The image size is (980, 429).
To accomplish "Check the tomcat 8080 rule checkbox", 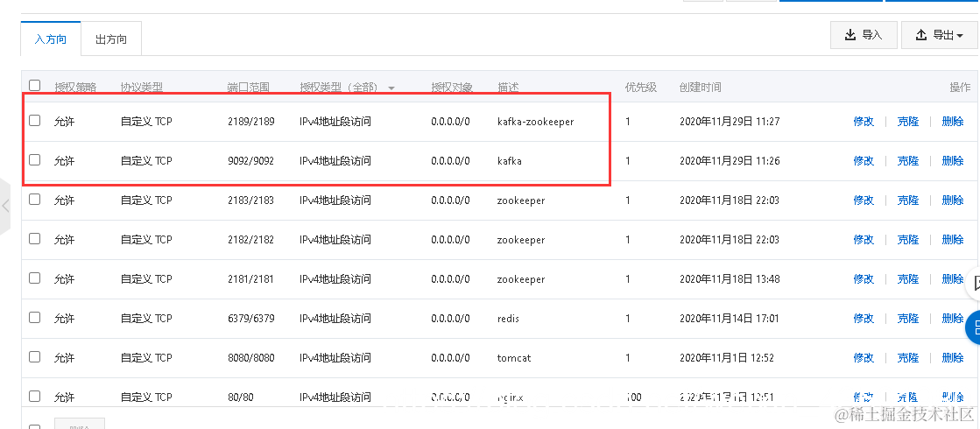I will pos(35,356).
